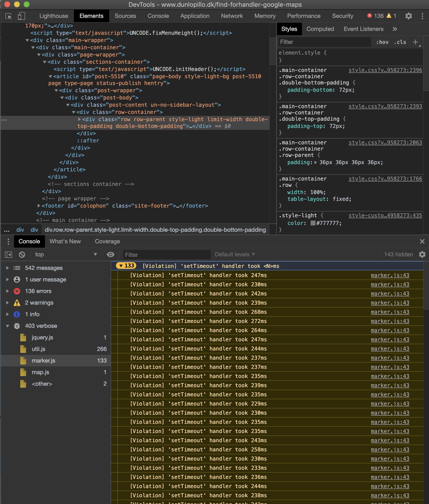
Task: Open console settings gear
Action: (x=422, y=254)
